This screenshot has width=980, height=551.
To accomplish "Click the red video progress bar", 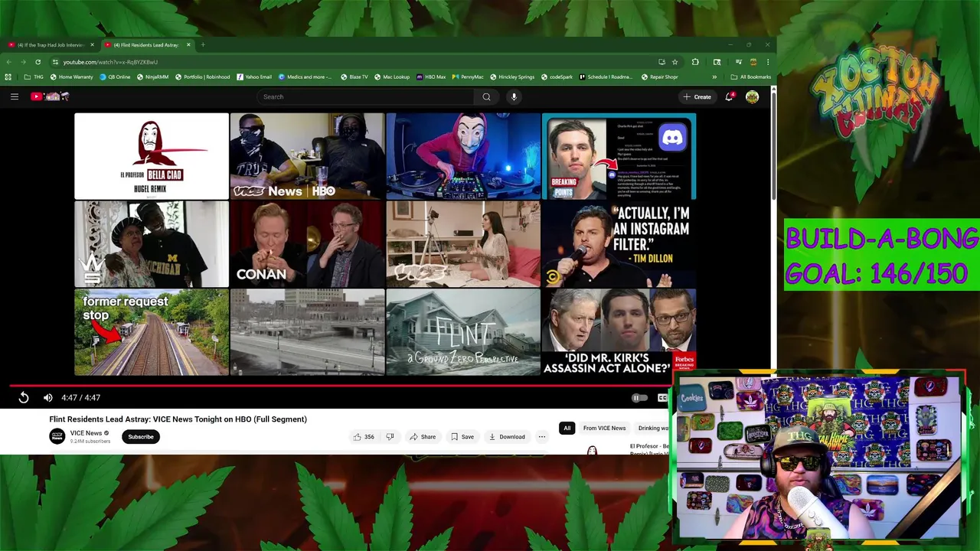I will click(341, 385).
